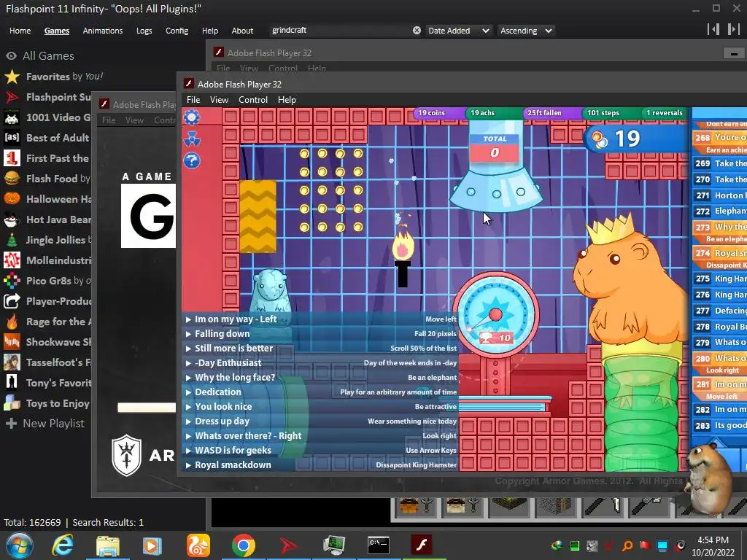Click the radiation symbol icon in game

coord(192,139)
